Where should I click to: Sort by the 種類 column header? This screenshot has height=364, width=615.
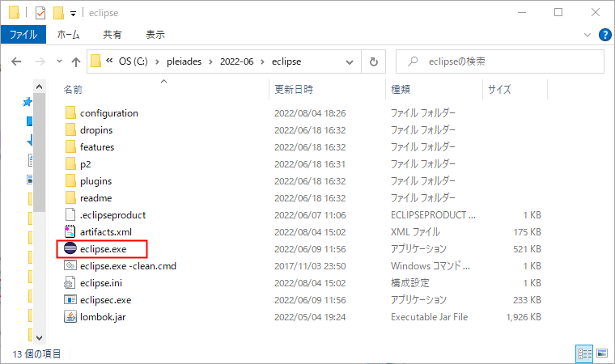(x=401, y=90)
